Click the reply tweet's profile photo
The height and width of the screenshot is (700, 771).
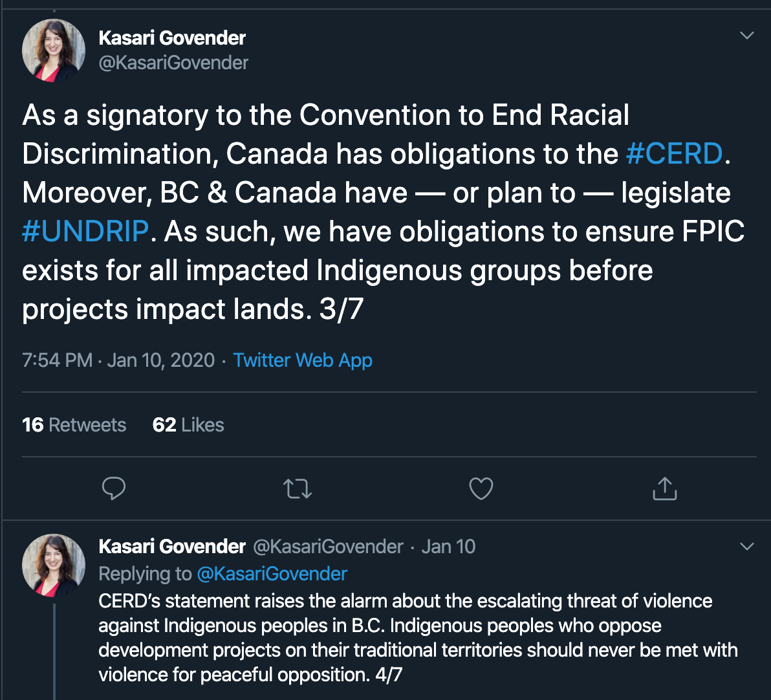[54, 565]
